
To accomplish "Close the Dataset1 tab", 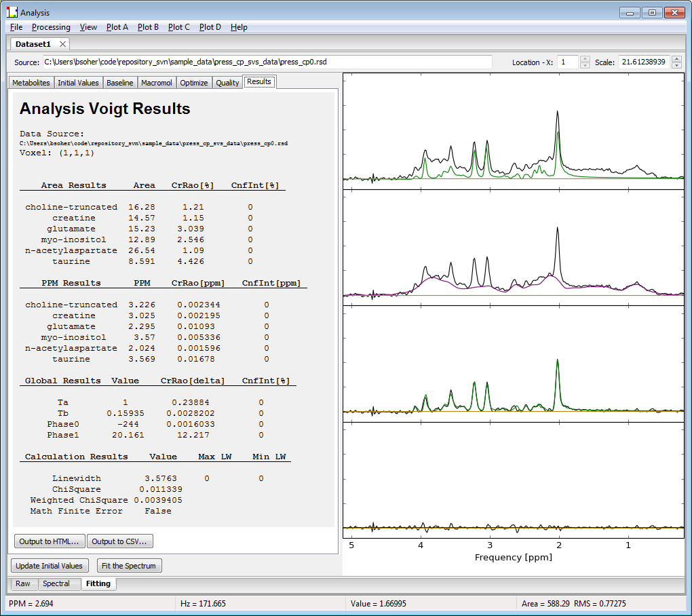I will (x=62, y=44).
